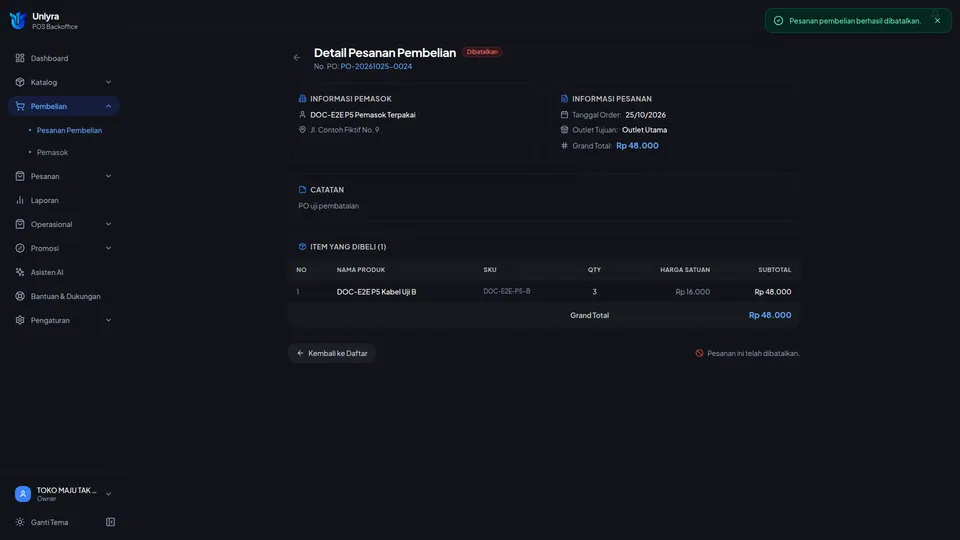Click NAMA PRODUK column header
The height and width of the screenshot is (540, 960).
(361, 270)
